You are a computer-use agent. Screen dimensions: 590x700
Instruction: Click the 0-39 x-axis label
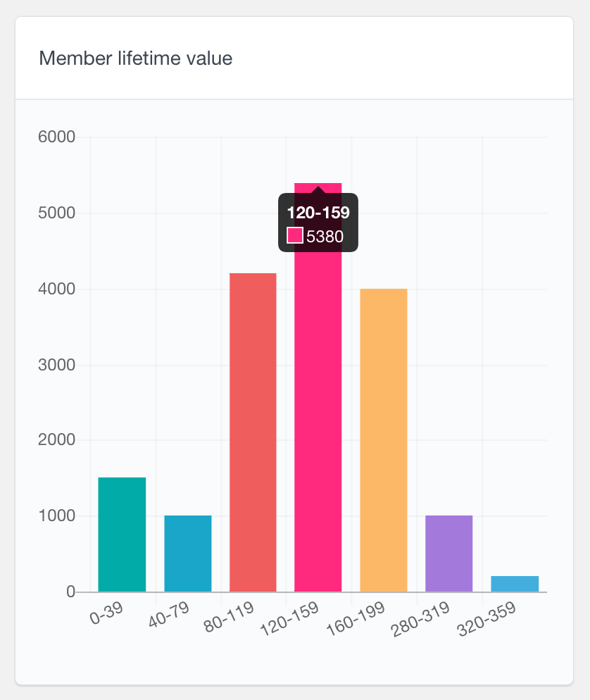tap(106, 613)
